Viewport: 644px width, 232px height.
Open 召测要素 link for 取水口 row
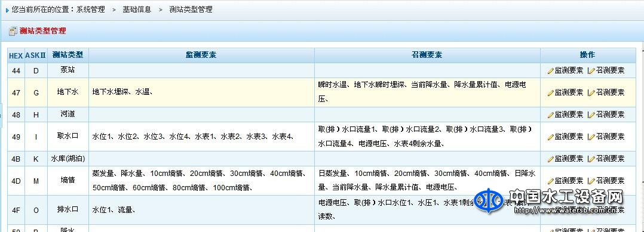[611, 137]
